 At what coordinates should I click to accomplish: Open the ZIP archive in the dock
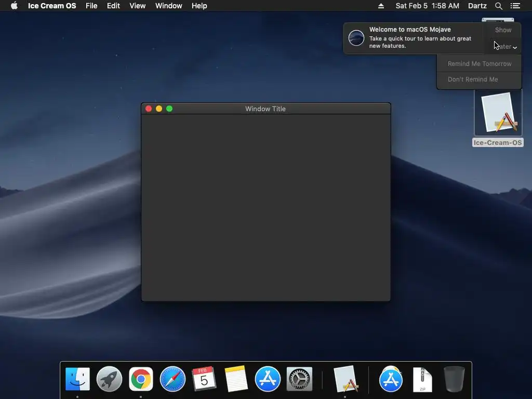click(x=422, y=379)
